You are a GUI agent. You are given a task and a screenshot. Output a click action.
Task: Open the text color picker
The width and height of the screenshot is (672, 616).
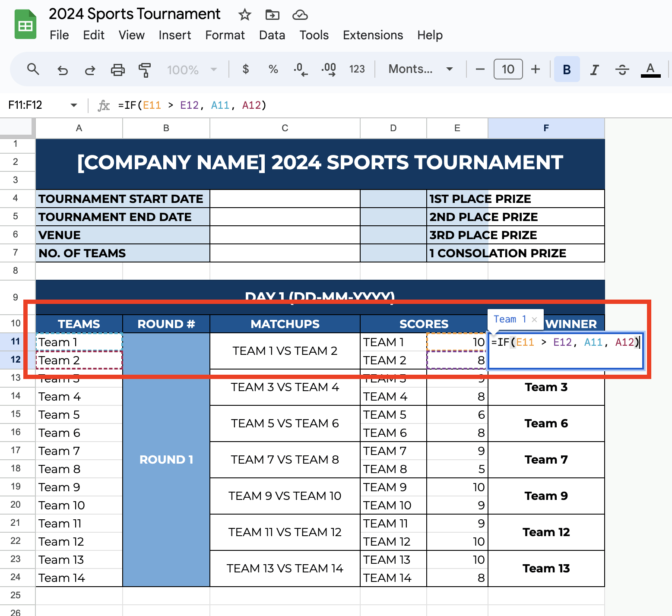pos(650,69)
